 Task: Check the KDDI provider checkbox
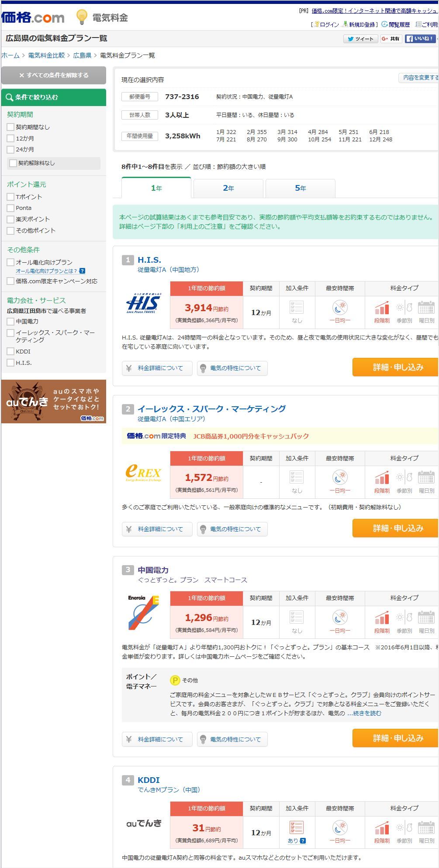tap(10, 351)
